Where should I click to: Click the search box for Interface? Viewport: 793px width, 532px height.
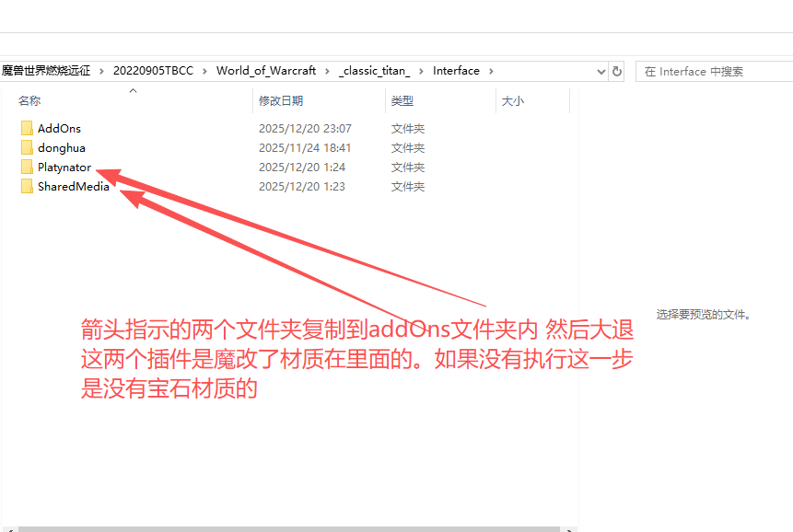714,71
